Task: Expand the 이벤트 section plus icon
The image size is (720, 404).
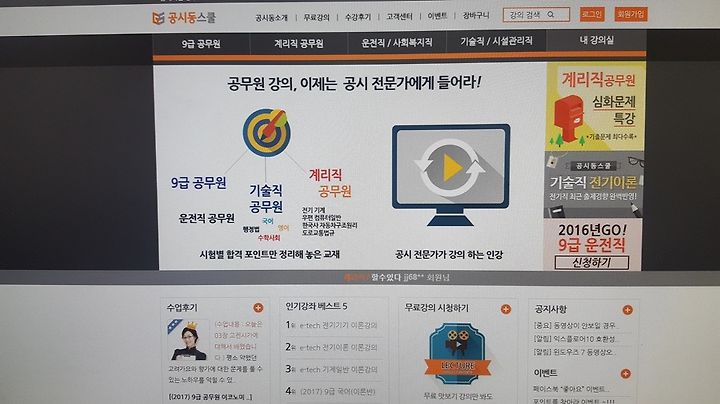Action: 625,374
